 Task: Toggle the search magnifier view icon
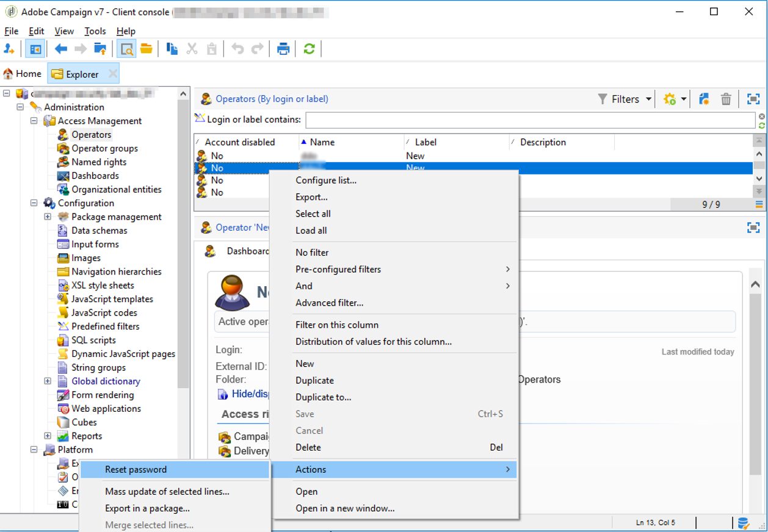coord(126,49)
